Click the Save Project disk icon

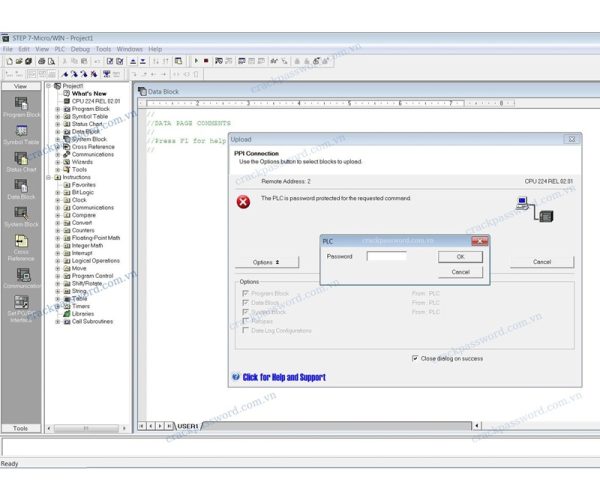(28, 61)
